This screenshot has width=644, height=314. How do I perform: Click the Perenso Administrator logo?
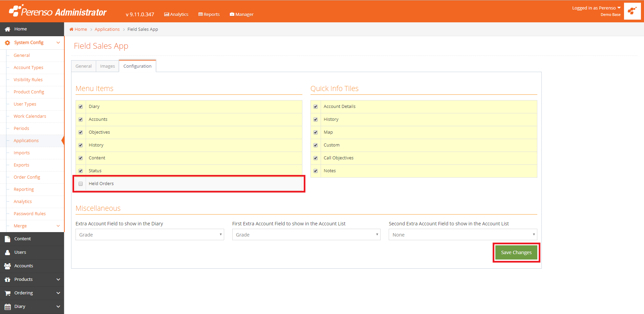point(58,11)
